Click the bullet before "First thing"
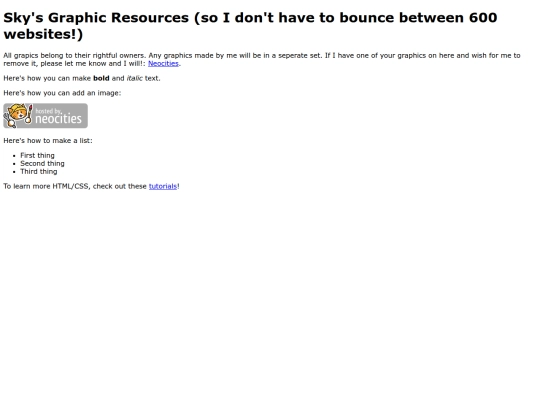 [x=14, y=156]
